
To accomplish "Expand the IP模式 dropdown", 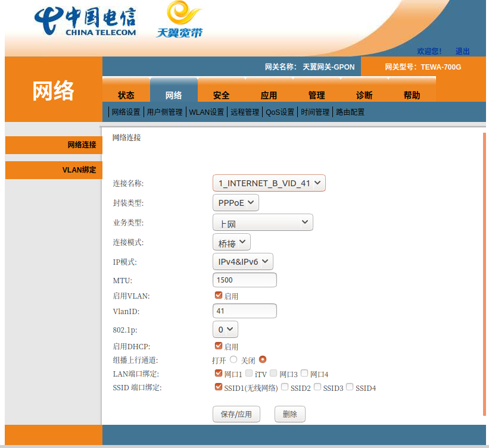I will 242,261.
